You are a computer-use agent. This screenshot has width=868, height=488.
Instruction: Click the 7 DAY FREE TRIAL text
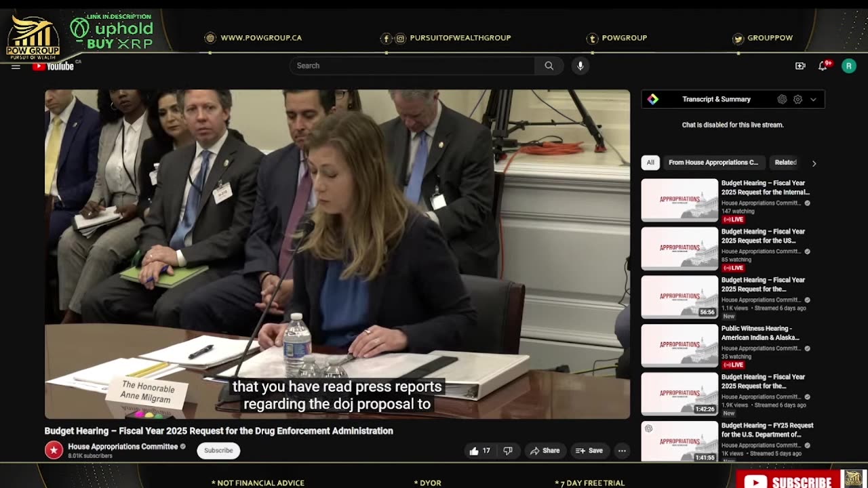point(589,483)
